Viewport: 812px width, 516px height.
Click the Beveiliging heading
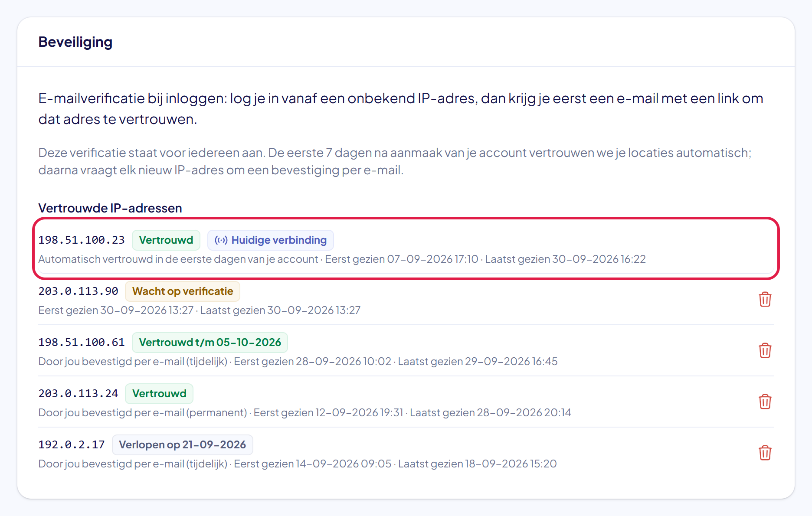[75, 42]
